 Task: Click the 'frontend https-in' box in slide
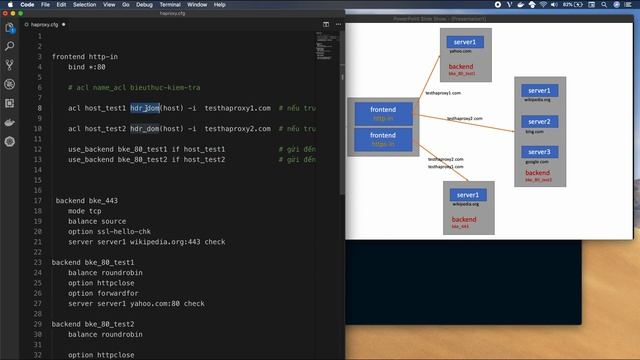[383, 139]
